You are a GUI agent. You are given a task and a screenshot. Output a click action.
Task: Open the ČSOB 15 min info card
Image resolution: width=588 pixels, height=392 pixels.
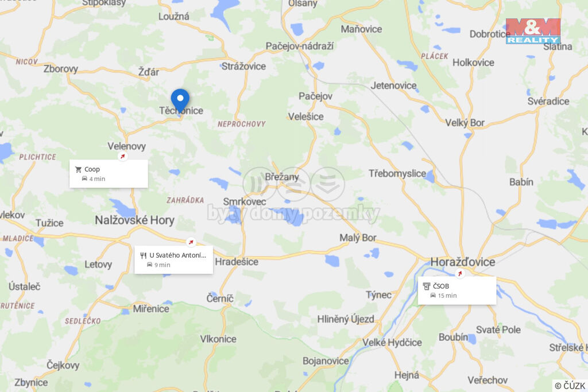457,290
